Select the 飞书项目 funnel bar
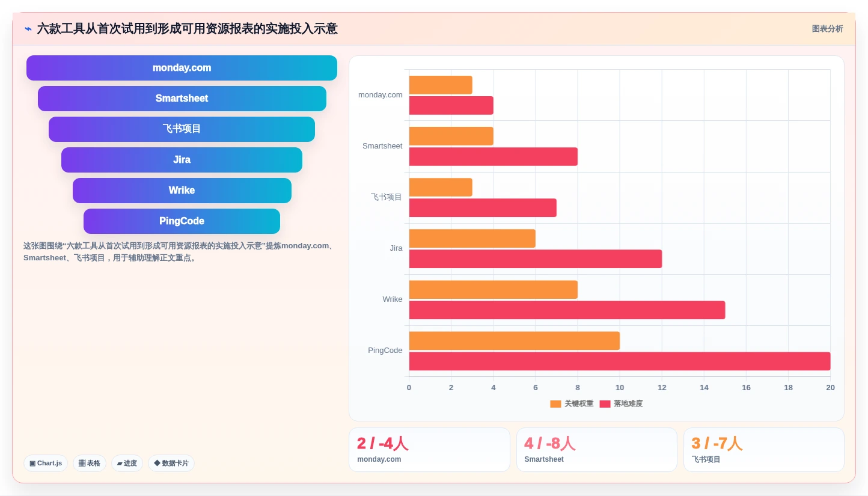Viewport: 868px width, 496px height. pyautogui.click(x=182, y=129)
